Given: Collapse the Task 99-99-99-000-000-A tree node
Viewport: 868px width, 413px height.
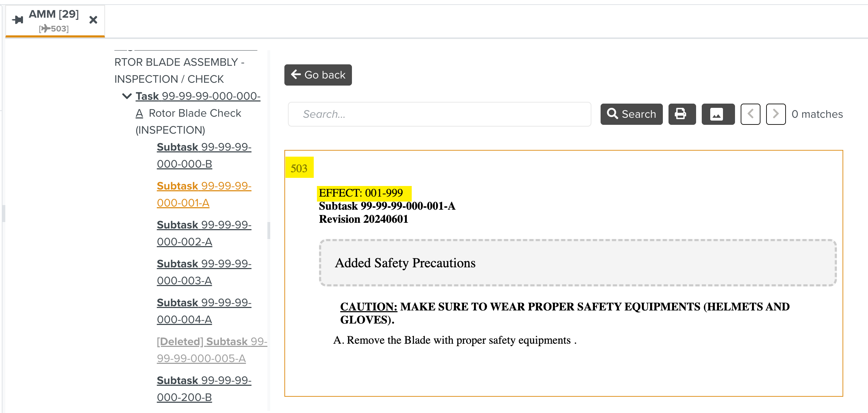Looking at the screenshot, I should point(127,96).
